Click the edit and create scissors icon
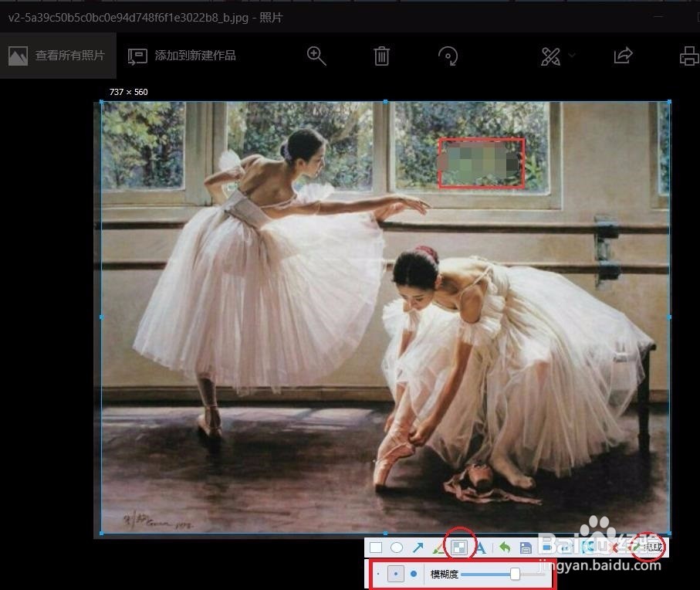The image size is (700, 590). [x=550, y=56]
